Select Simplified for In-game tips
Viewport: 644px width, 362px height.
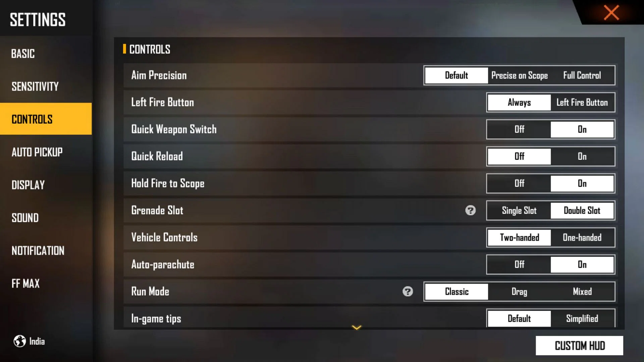coord(582,318)
